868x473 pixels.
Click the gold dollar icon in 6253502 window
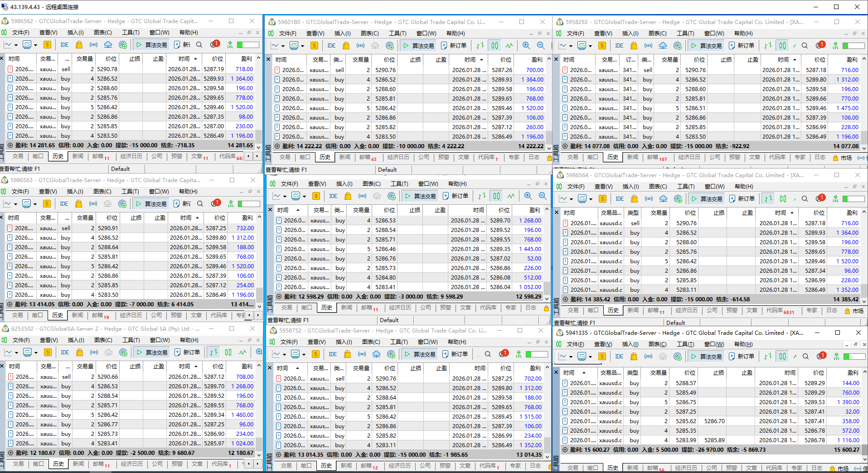point(48,352)
